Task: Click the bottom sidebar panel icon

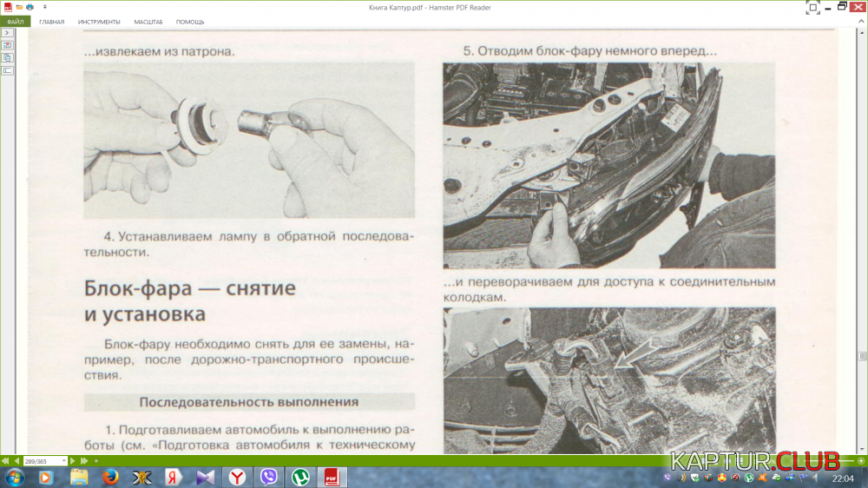Action: click(7, 70)
